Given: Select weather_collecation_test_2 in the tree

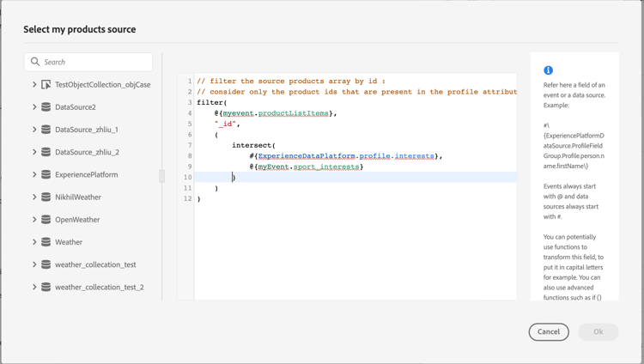Looking at the screenshot, I should click(x=99, y=287).
